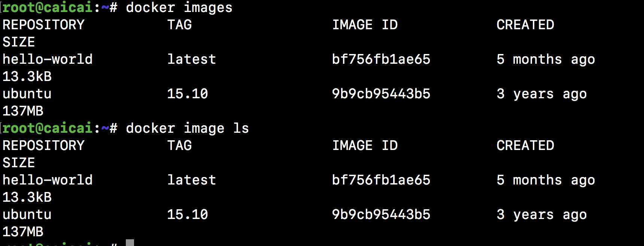Click second ubuntu repository name
644x246 pixels.
[x=27, y=214]
